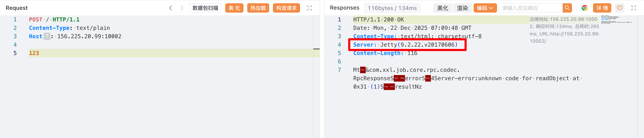Toggle 美化 beautify in the Responses panel
The image size is (644, 138).
(x=443, y=8)
